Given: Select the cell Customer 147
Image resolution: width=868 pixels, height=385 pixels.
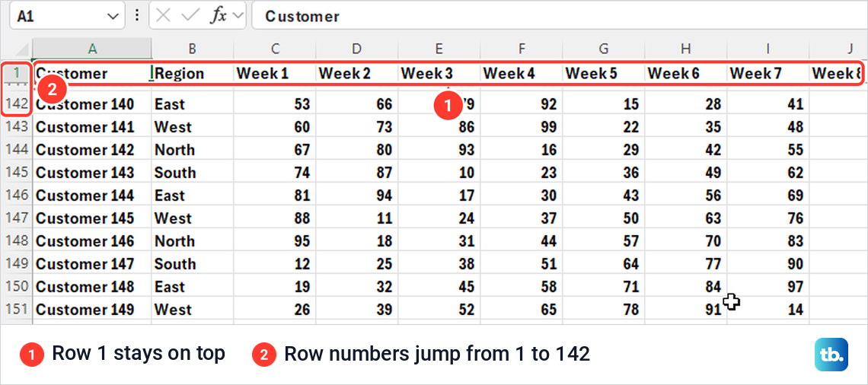Looking at the screenshot, I should click(92, 264).
